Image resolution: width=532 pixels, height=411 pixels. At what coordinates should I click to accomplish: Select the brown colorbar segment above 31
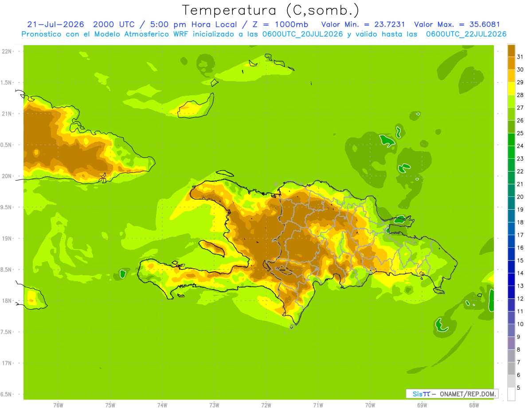tap(511, 50)
